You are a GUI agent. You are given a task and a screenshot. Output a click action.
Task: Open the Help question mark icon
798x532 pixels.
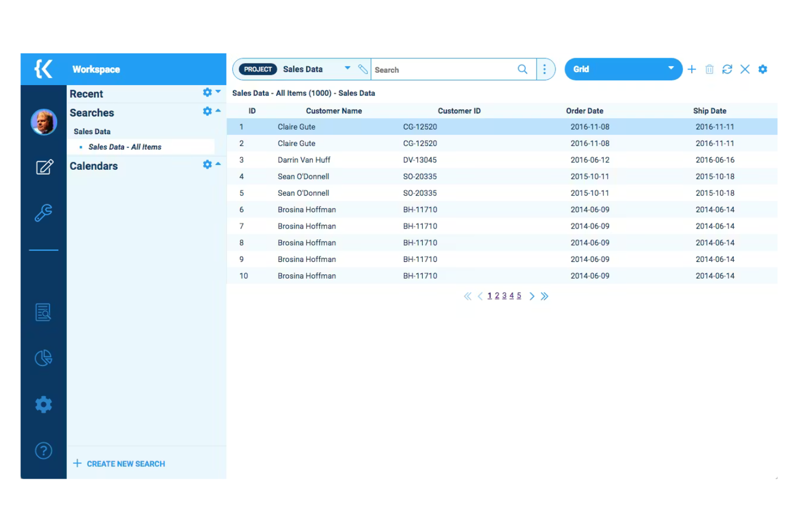44,451
